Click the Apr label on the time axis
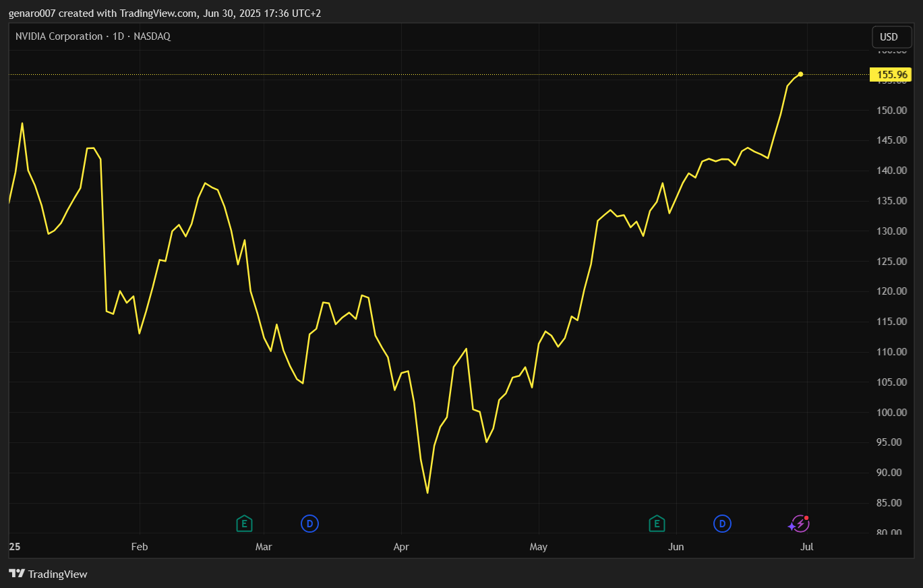Screen dimensions: 923x588 tap(401, 547)
